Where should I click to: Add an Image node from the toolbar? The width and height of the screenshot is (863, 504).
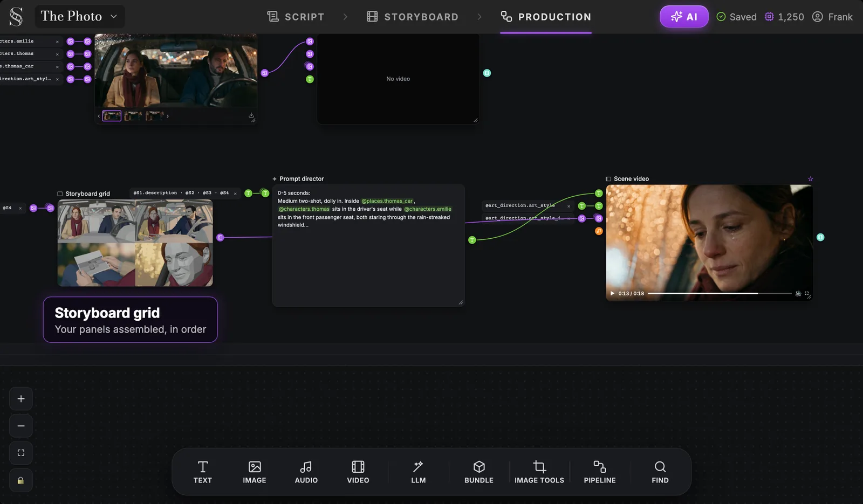click(x=255, y=472)
